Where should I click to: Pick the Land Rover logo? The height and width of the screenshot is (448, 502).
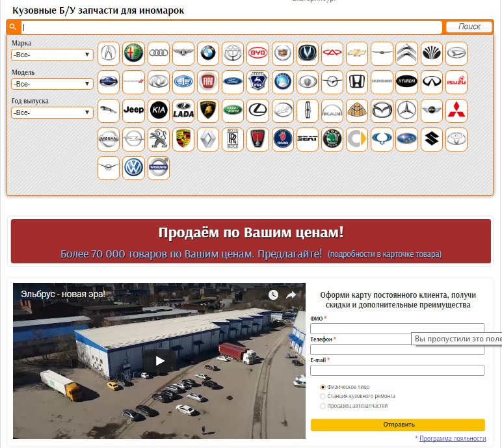click(x=233, y=111)
